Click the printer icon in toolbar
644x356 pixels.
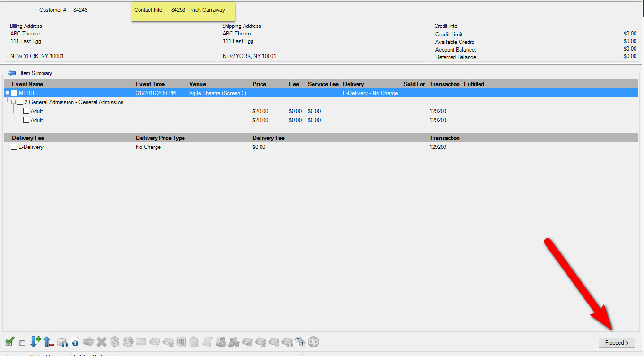pos(88,341)
